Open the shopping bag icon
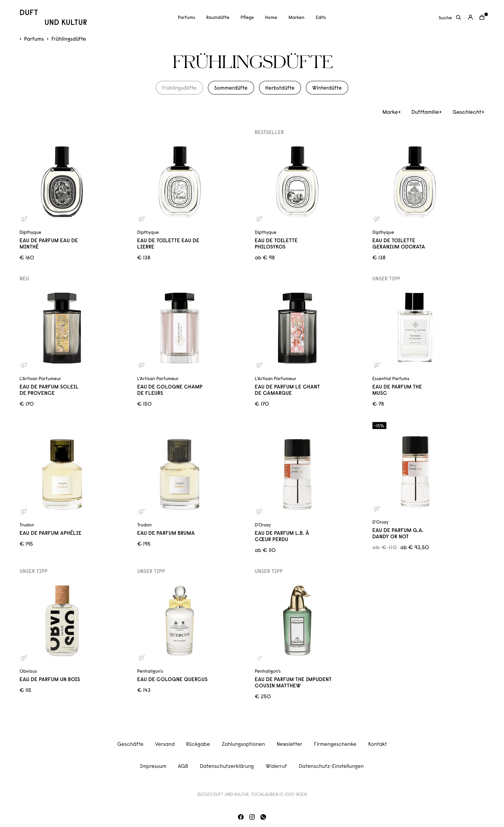This screenshot has height=827, width=504. [482, 17]
